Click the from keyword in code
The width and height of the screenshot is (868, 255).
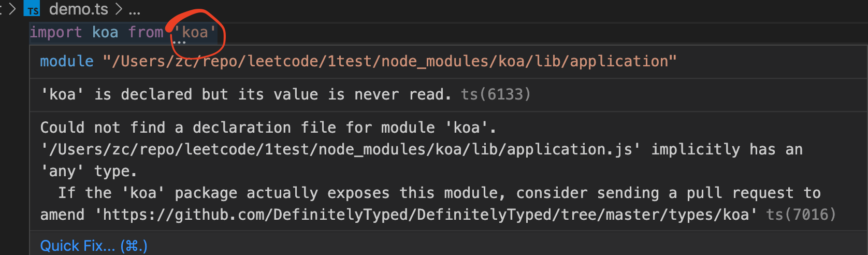click(146, 32)
